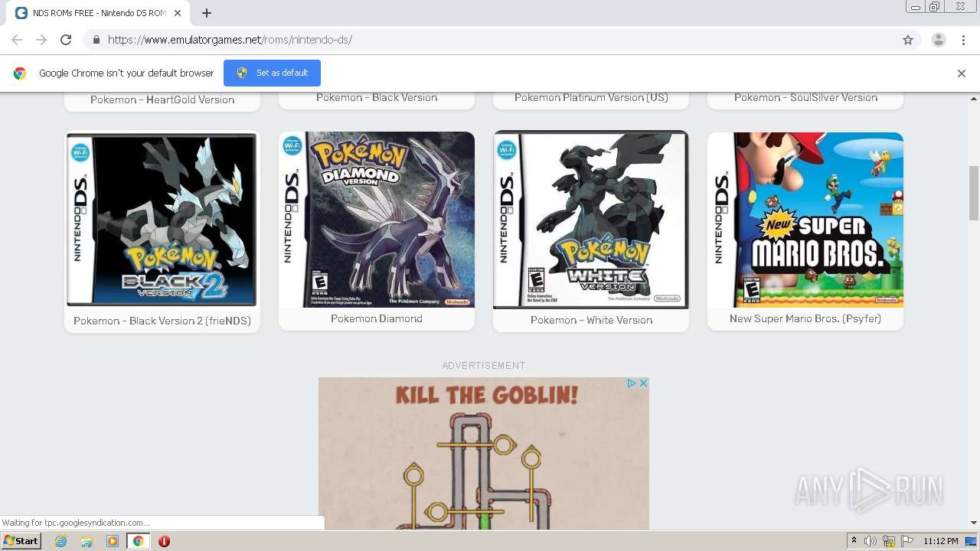Switch to Chrome via its taskbar icon
This screenshot has height=551, width=980.
pos(138,541)
